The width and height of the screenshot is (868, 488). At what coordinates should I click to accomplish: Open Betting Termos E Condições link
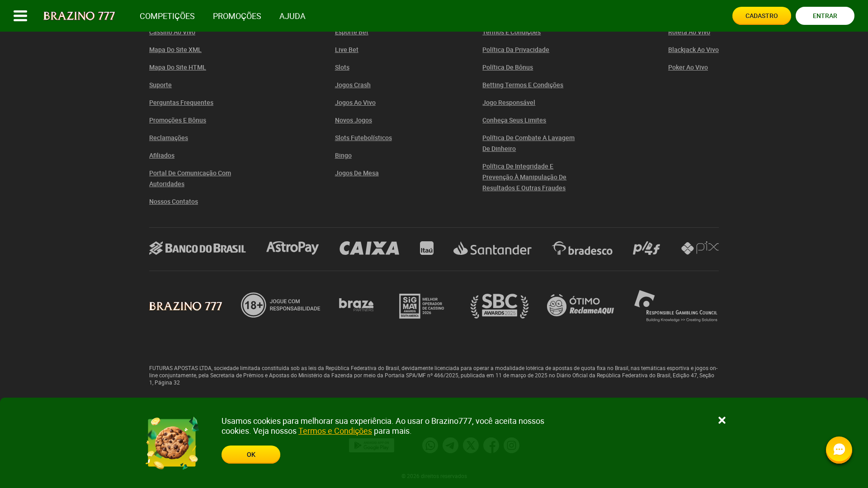coord(523,85)
